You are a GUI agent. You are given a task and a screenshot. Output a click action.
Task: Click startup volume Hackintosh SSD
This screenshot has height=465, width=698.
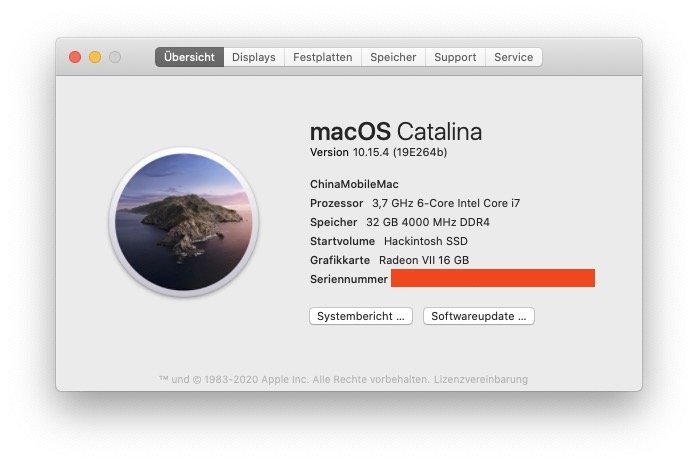(426, 241)
